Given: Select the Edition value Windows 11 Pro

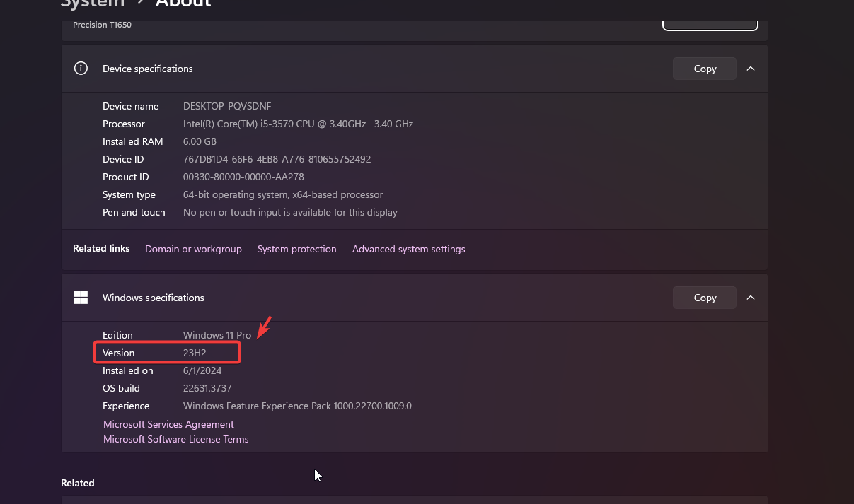Looking at the screenshot, I should point(217,335).
